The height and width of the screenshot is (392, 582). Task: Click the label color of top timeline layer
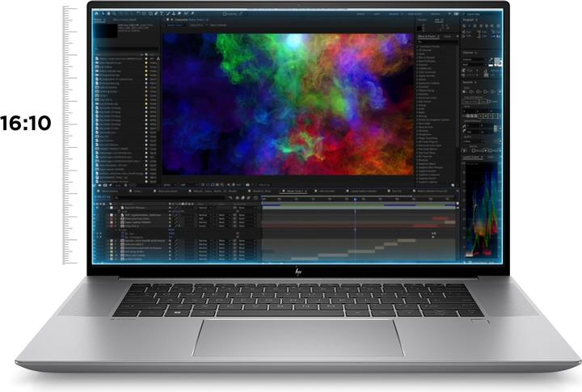click(112, 208)
